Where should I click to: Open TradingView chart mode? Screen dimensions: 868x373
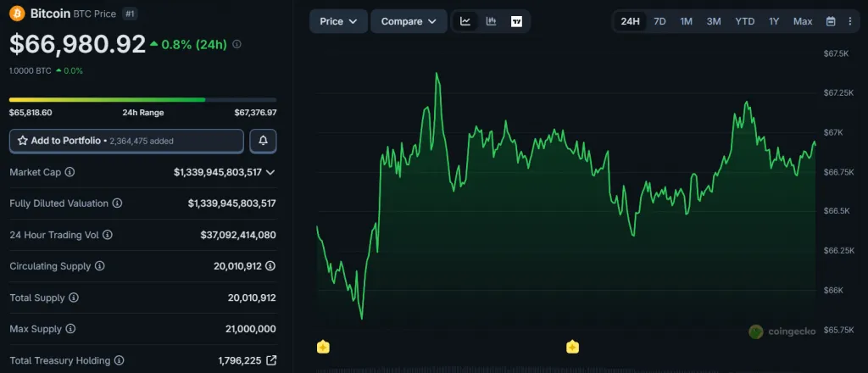click(x=516, y=21)
